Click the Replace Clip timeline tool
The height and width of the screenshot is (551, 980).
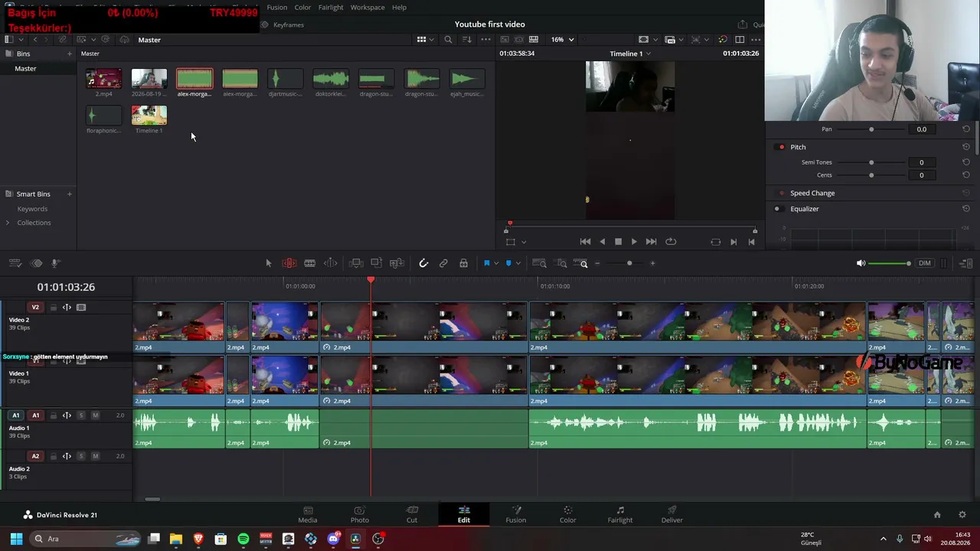(397, 263)
